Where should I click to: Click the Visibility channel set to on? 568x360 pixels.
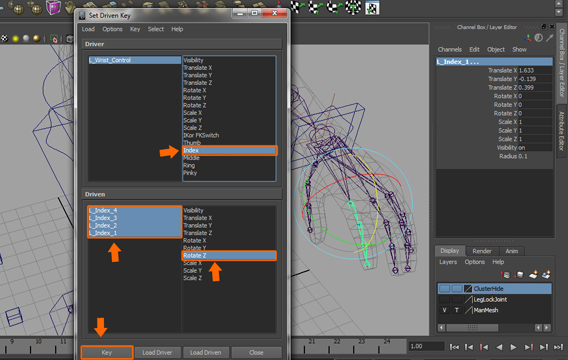(x=535, y=148)
